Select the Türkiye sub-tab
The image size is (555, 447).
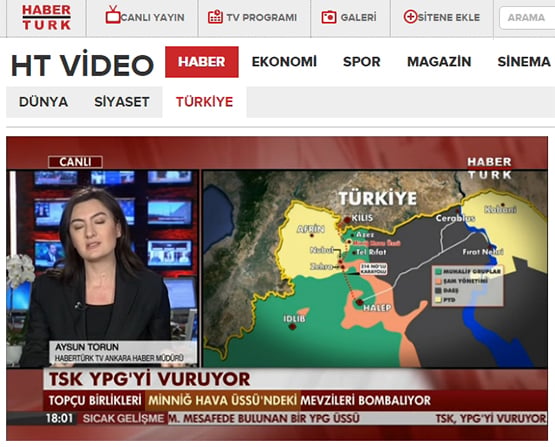coord(205,102)
